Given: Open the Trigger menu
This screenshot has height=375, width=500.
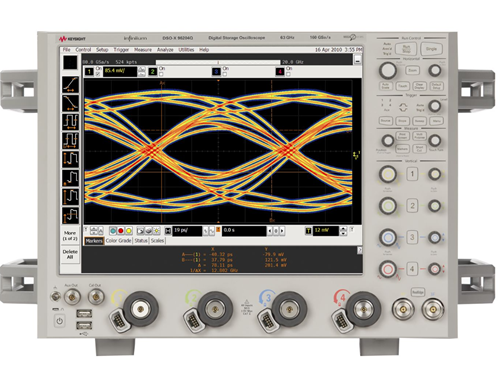Looking at the screenshot, I should [121, 50].
